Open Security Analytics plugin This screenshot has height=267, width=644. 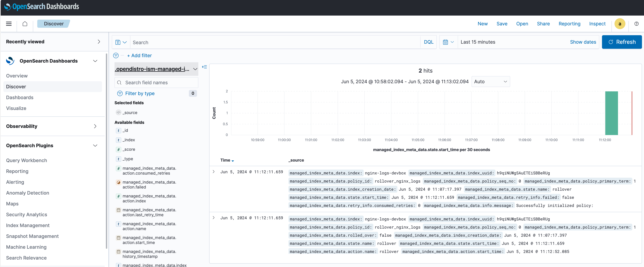point(26,215)
